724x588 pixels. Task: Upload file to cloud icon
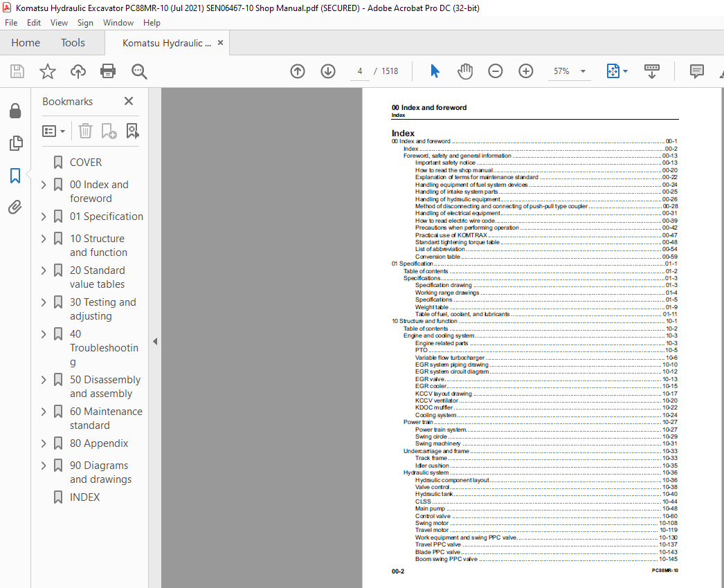pos(78,71)
